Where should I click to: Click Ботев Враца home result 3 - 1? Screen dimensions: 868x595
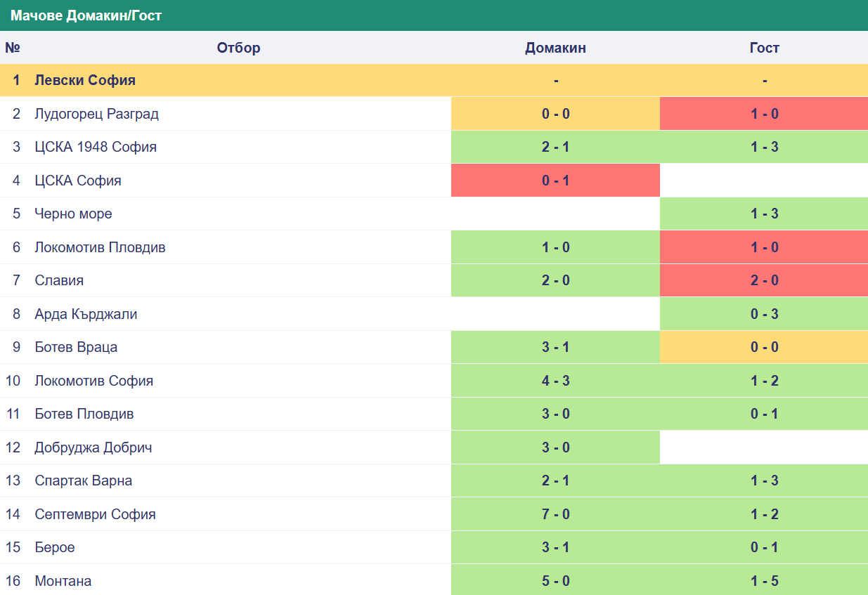555,347
